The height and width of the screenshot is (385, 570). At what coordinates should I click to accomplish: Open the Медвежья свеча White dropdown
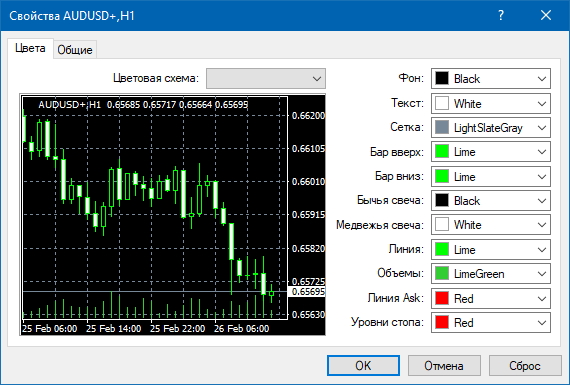click(491, 225)
